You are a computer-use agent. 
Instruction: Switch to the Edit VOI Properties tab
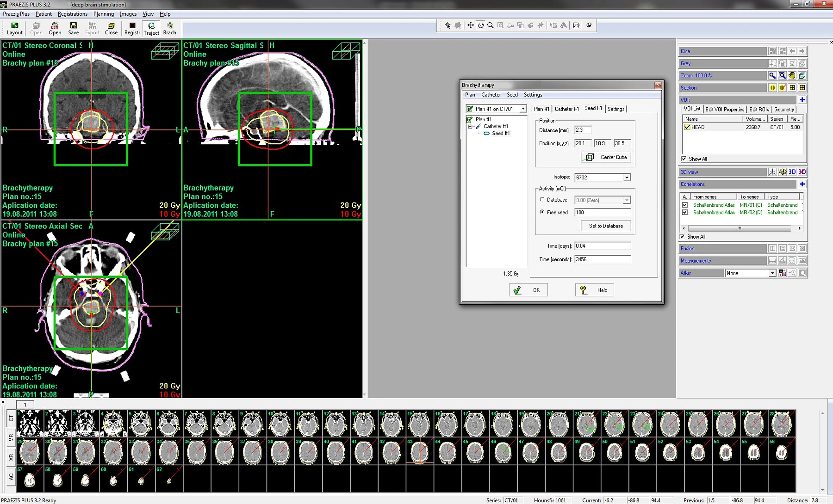point(724,110)
